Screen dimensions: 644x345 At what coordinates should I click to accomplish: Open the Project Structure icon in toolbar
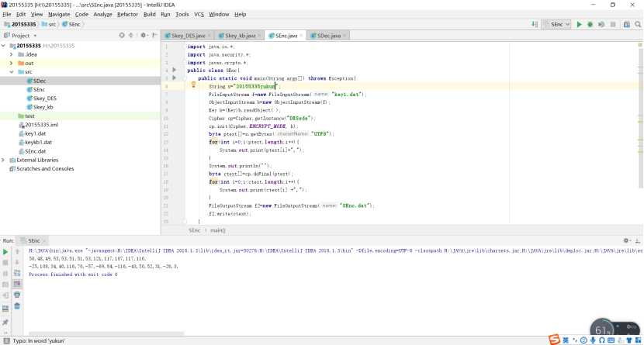click(625, 25)
